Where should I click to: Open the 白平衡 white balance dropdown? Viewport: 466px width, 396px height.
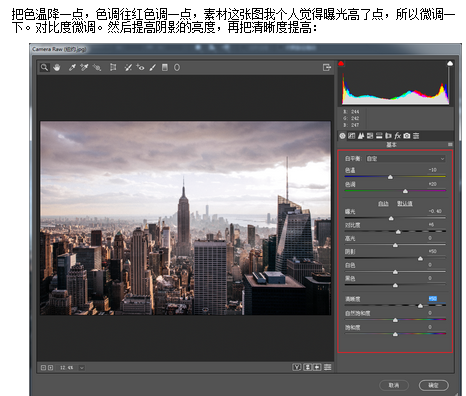(405, 159)
